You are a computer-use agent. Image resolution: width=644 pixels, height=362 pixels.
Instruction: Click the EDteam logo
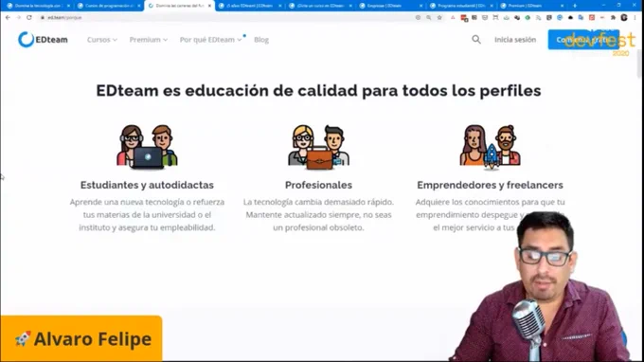tap(43, 40)
